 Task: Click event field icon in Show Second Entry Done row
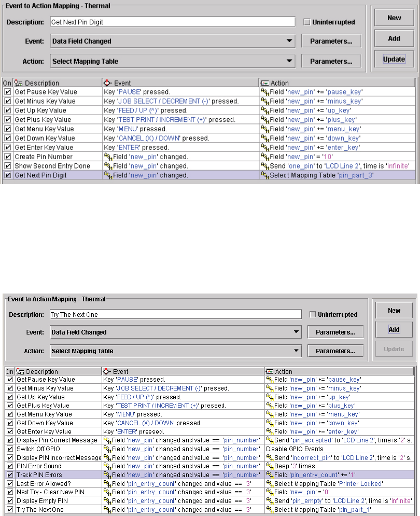108,166
